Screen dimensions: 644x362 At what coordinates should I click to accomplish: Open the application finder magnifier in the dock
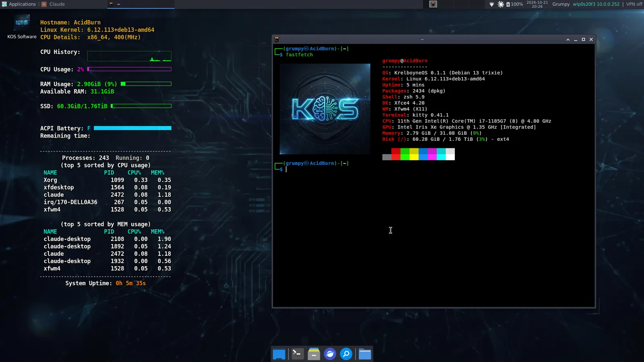point(346,354)
